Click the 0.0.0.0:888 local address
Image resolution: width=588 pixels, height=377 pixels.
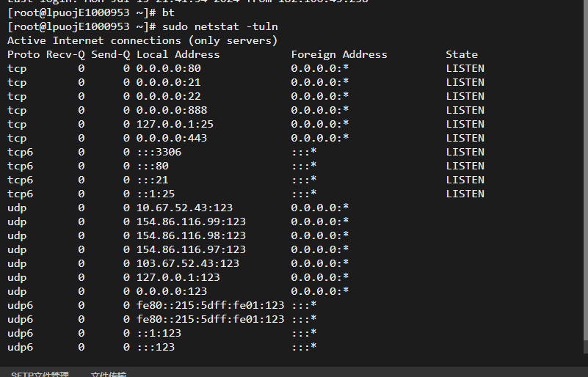tap(172, 110)
